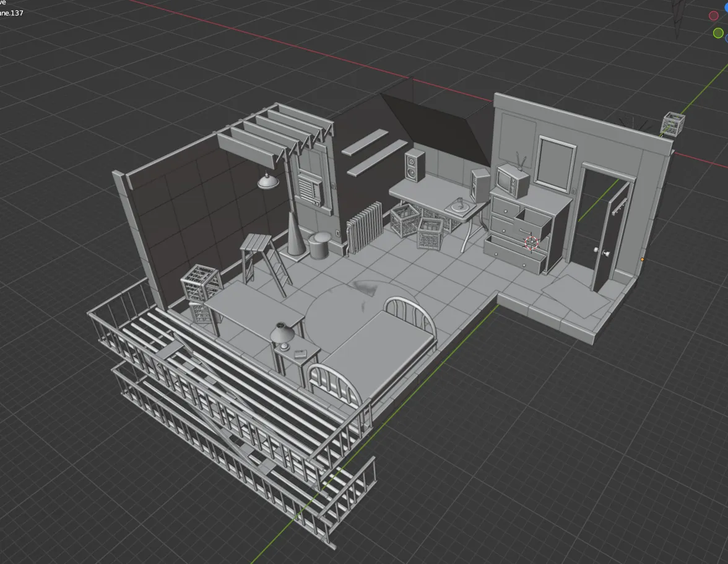This screenshot has width=728, height=564.
Task: Select the table lamp on the nightstand
Action: click(x=281, y=336)
